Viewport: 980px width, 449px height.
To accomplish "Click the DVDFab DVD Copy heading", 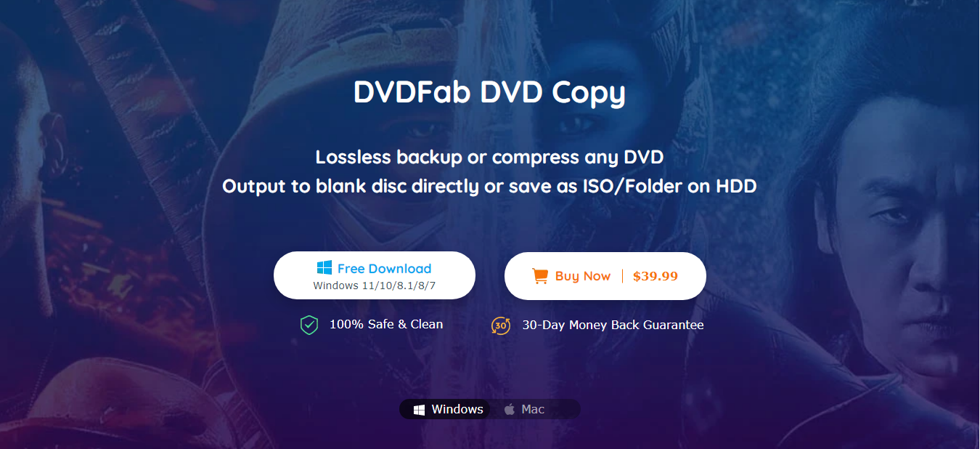I will coord(489,93).
